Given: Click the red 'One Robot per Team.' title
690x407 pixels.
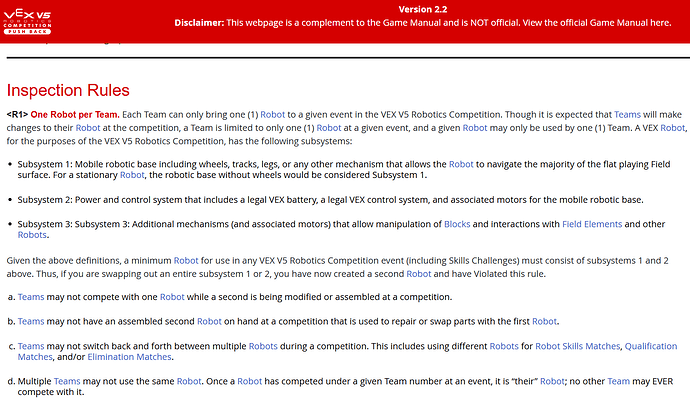Looking at the screenshot, I should pyautogui.click(x=75, y=115).
